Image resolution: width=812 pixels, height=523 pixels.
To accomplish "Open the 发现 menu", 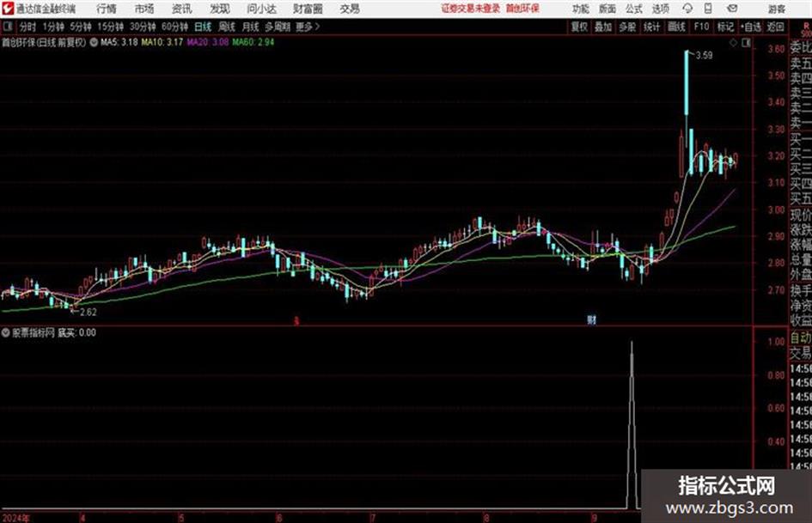I will [220, 9].
